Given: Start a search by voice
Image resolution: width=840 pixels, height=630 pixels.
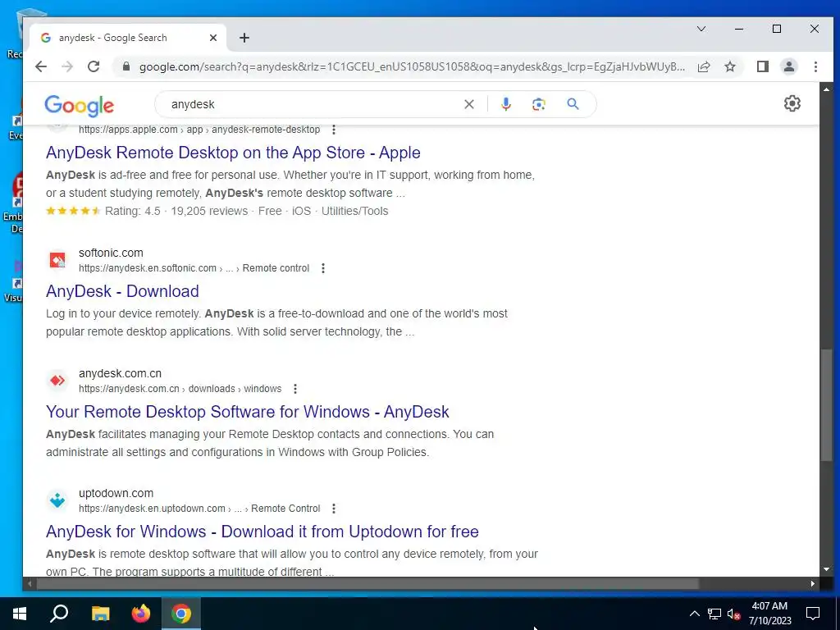Looking at the screenshot, I should click(x=505, y=104).
